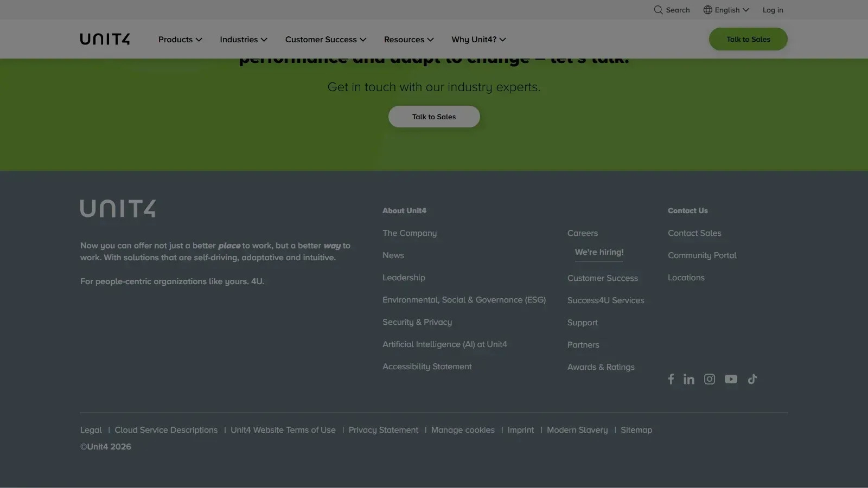
Task: Open Customer Success footer link
Action: (603, 278)
